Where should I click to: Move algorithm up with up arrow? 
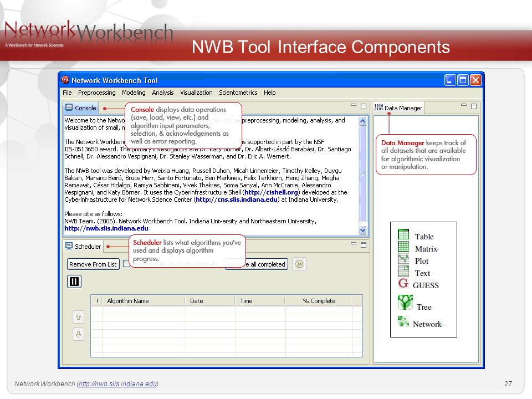click(78, 317)
